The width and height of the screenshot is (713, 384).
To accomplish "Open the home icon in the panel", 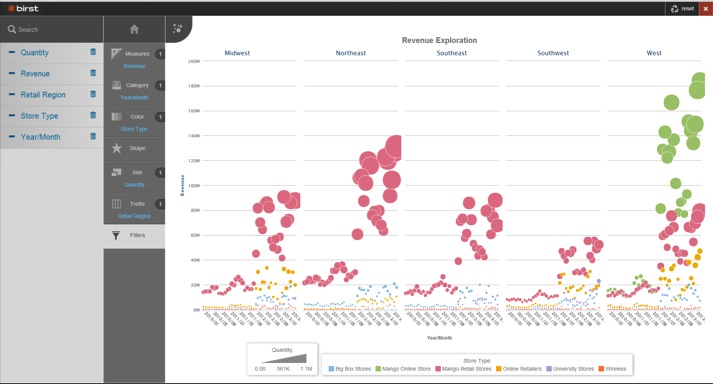I will [x=134, y=30].
